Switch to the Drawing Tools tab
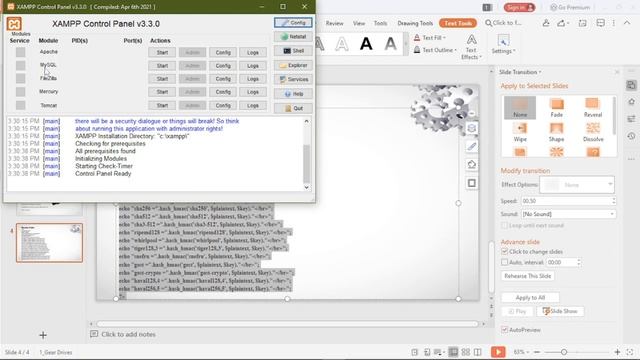640x360 pixels. pos(415,23)
